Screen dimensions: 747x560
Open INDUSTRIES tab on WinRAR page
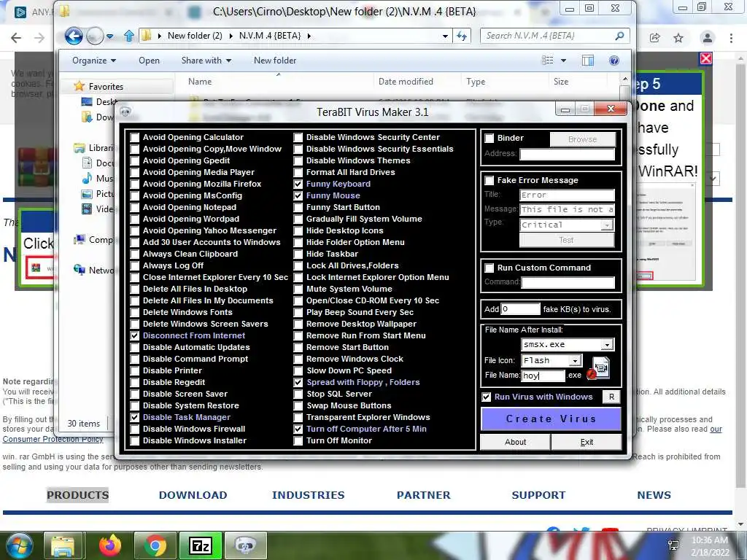(x=309, y=495)
